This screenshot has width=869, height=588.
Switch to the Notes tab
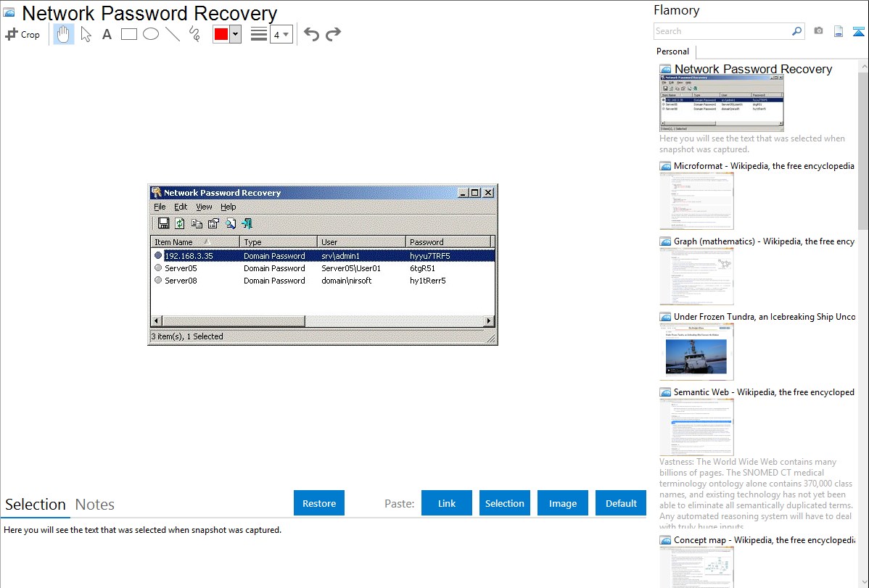pyautogui.click(x=95, y=505)
